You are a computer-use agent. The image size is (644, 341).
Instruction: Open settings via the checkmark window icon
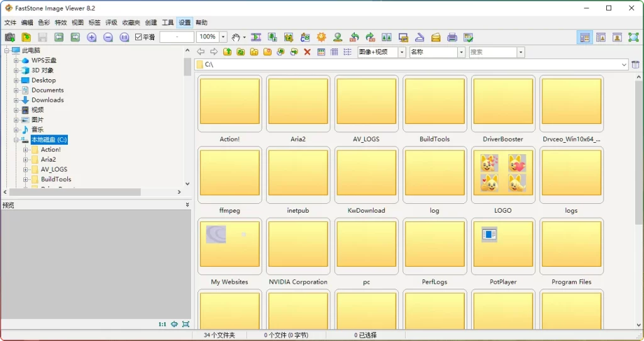pyautogui.click(x=469, y=37)
